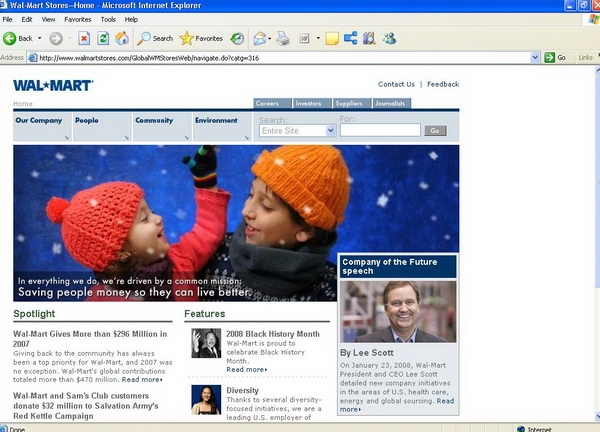Image resolution: width=600 pixels, height=432 pixels.
Task: Open Read more link under 2008 Black History Month
Action: click(x=247, y=370)
